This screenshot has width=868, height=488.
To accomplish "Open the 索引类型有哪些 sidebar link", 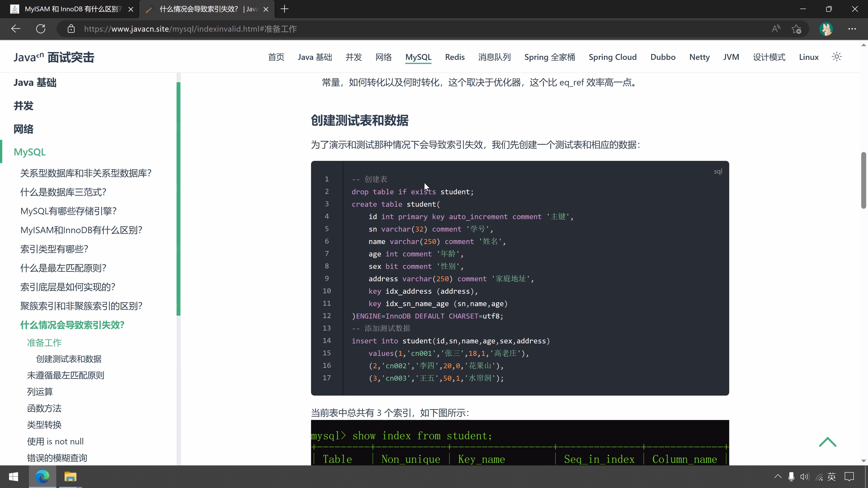I will (54, 249).
